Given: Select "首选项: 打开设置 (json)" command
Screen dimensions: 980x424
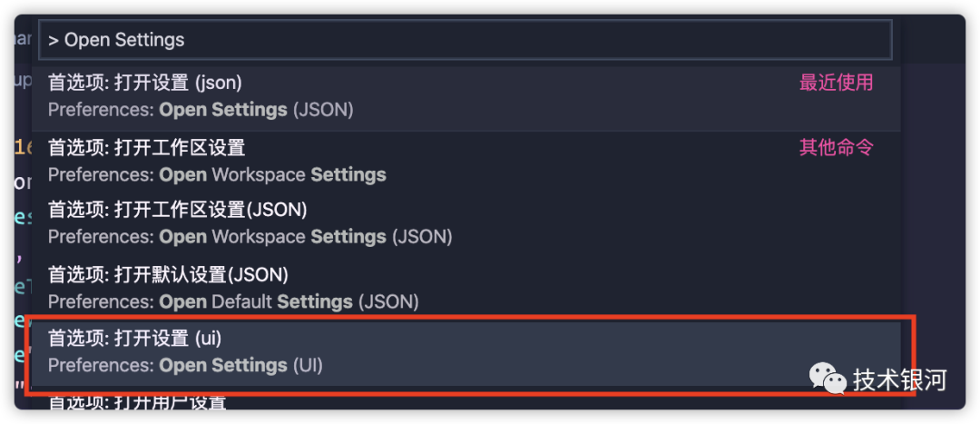Looking at the screenshot, I should 145,83.
